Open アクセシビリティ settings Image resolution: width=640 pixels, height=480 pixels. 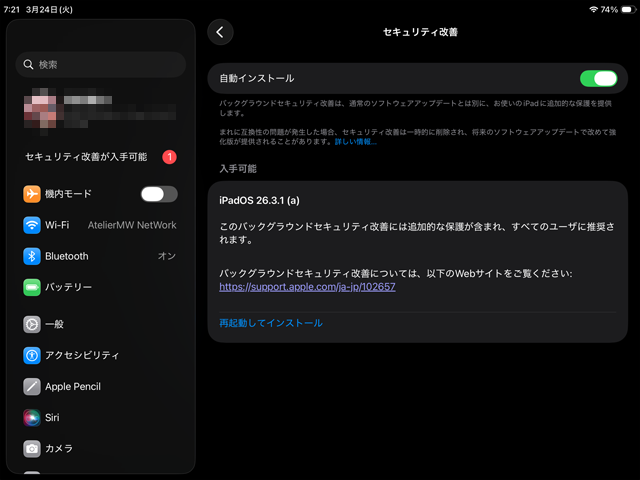tap(100, 355)
